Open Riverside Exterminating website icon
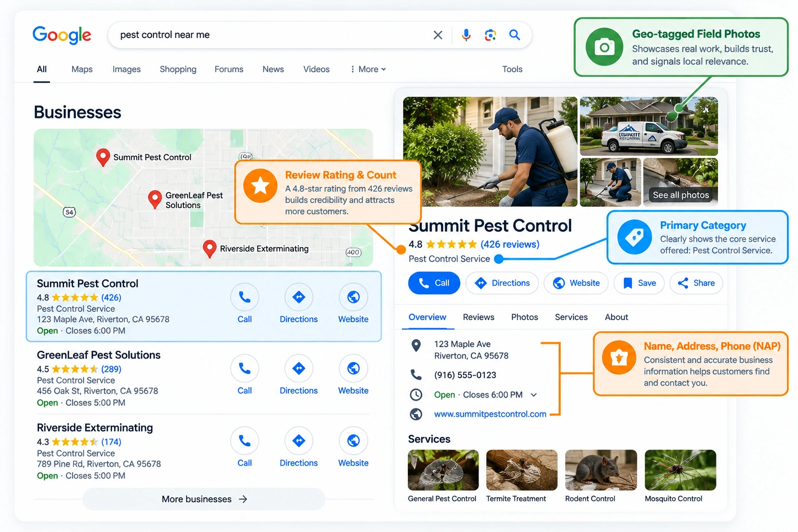The image size is (798, 532). click(x=353, y=441)
